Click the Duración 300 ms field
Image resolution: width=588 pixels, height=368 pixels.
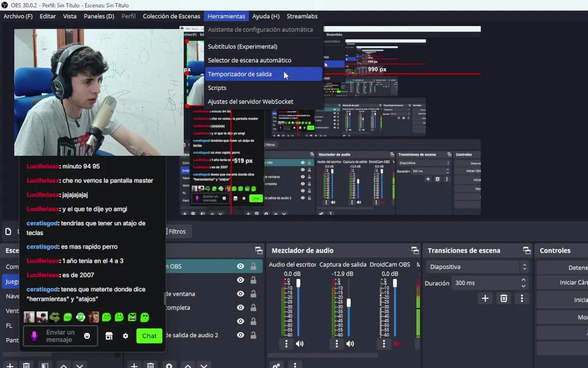click(x=490, y=283)
